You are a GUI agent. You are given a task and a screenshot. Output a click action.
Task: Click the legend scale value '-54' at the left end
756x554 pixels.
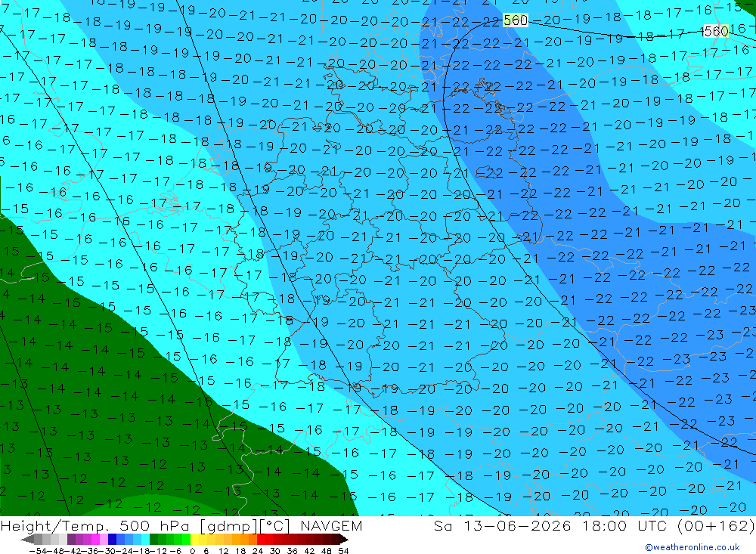coord(37,551)
